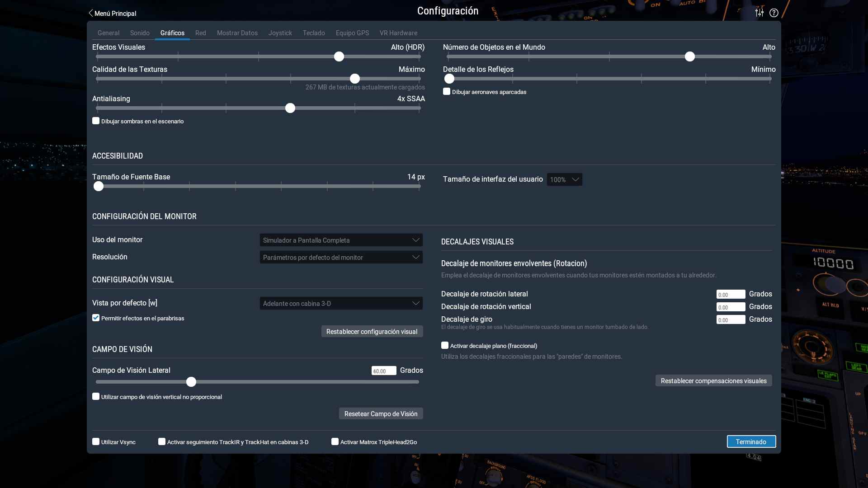868x488 pixels.
Task: Click Decalaje de rotación vertical input field
Action: 731,307
